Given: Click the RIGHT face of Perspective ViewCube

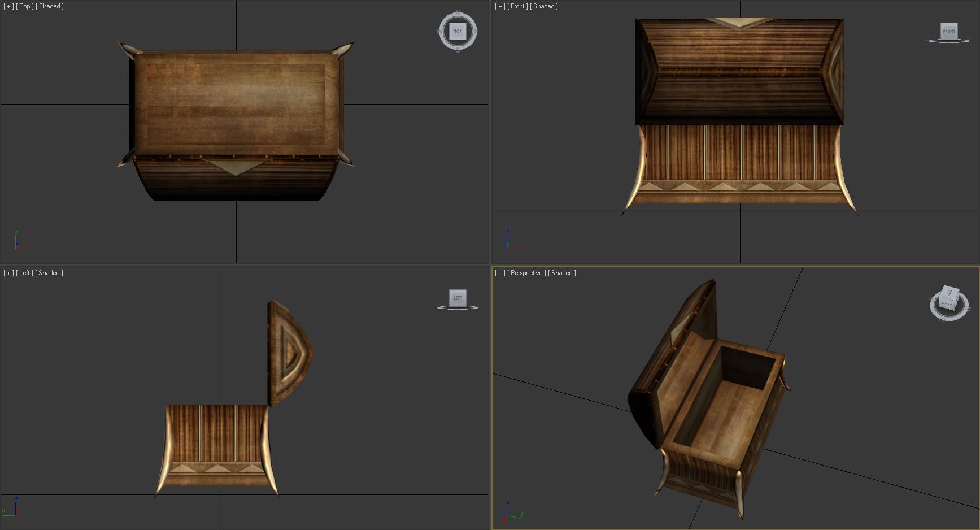Looking at the screenshot, I should (947, 304).
